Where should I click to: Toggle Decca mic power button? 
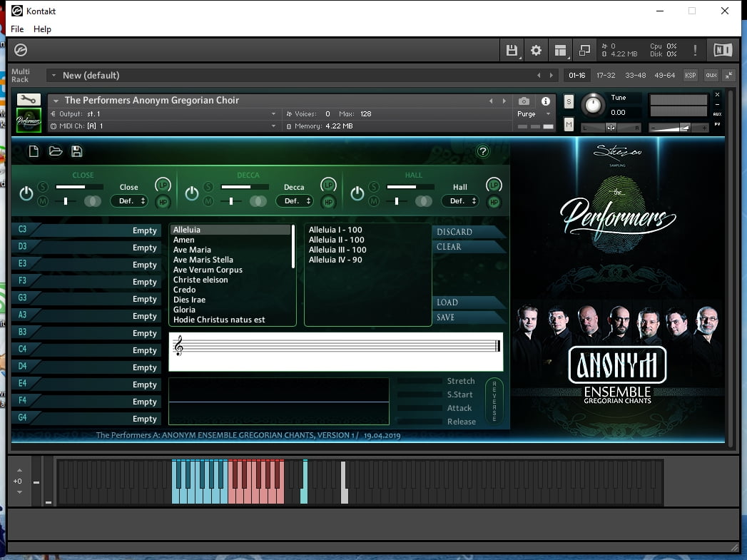(x=191, y=193)
